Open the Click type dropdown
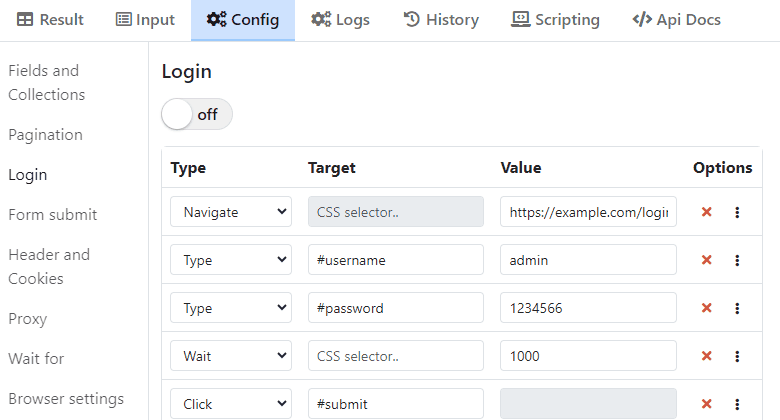Image resolution: width=780 pixels, height=420 pixels. coord(231,403)
